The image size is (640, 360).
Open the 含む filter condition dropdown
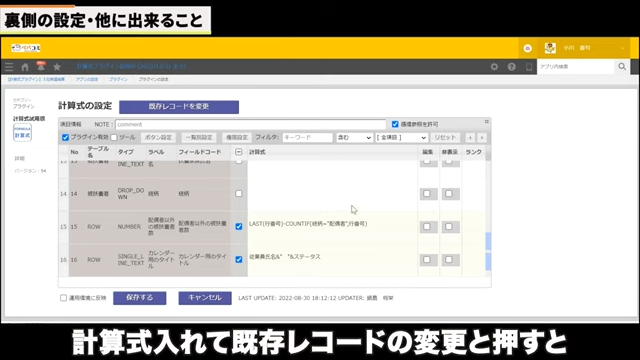click(x=354, y=138)
